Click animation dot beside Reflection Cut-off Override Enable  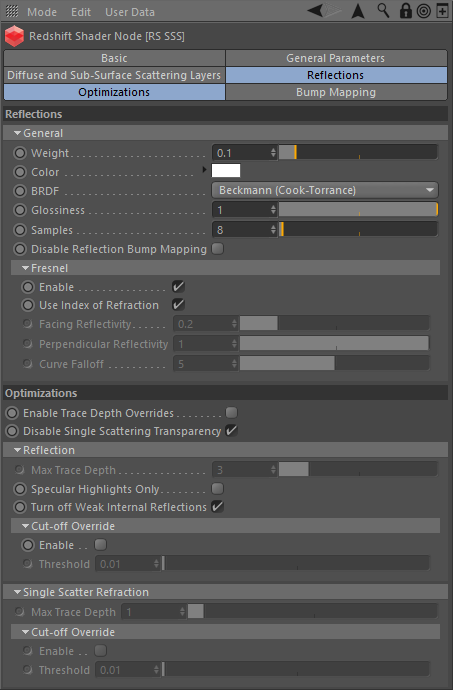28,545
